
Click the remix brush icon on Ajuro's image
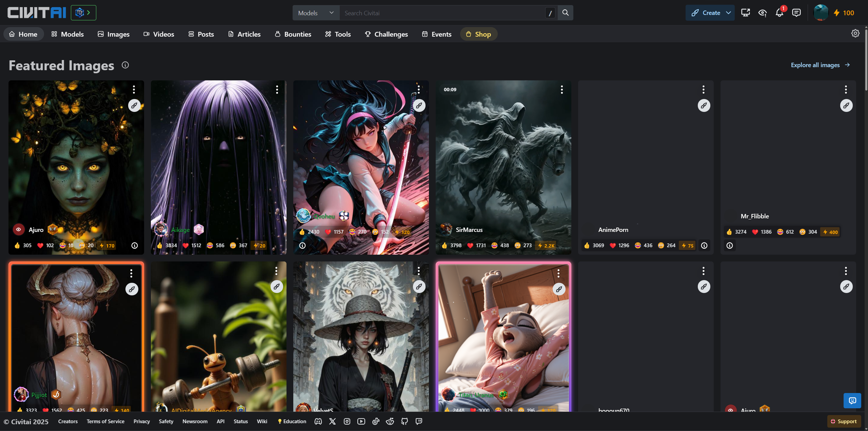[134, 105]
